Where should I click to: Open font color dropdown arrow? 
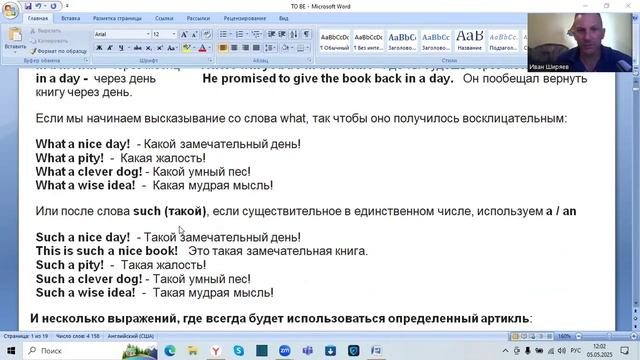(x=209, y=48)
